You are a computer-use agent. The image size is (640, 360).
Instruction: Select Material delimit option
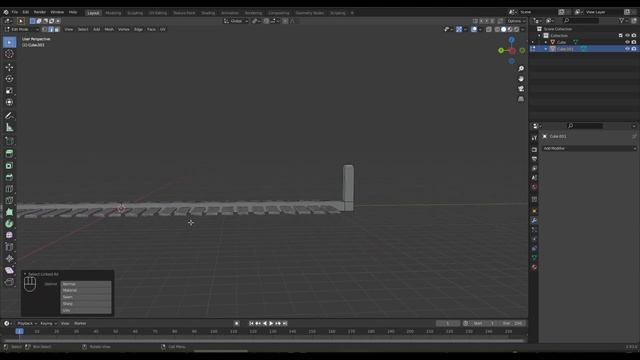86,291
